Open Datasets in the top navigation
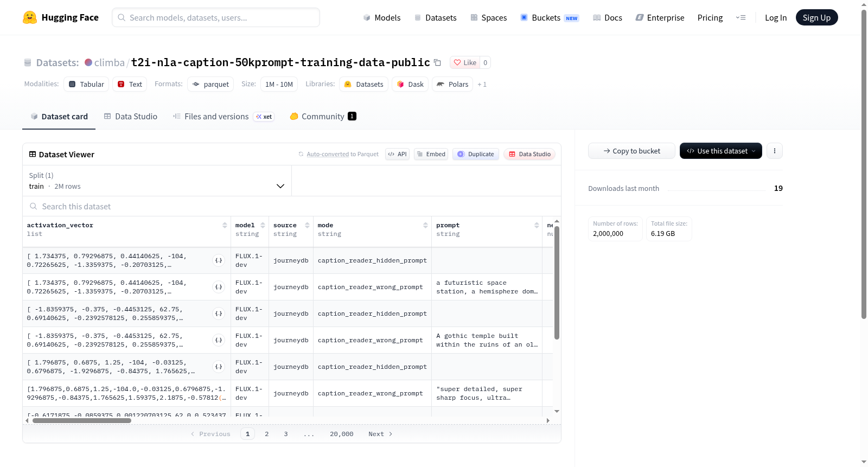This screenshot has height=467, width=868. coord(435,17)
